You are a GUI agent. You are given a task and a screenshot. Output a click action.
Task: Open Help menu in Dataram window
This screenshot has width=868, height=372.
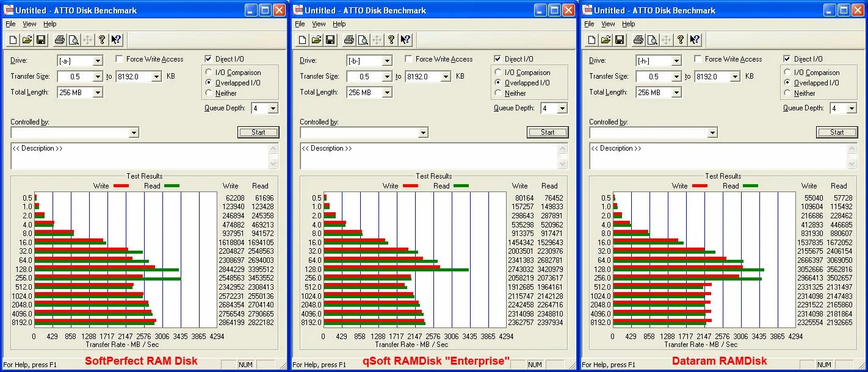[629, 24]
